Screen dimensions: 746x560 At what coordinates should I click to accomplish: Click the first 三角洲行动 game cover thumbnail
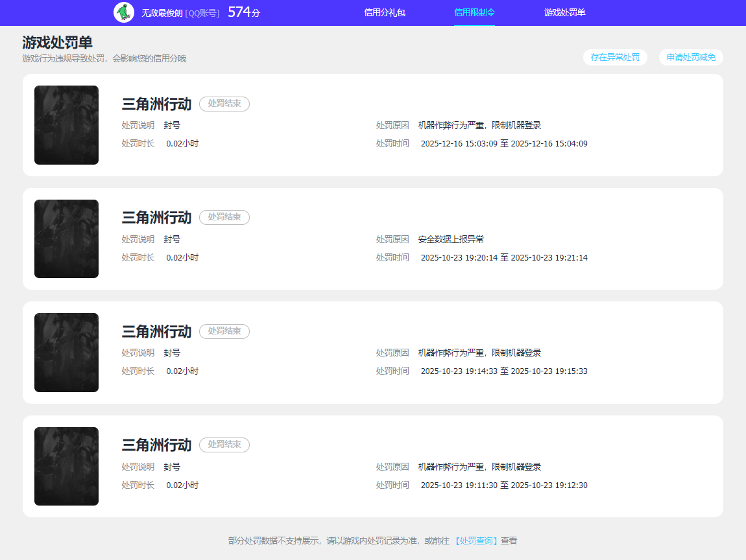click(x=66, y=125)
